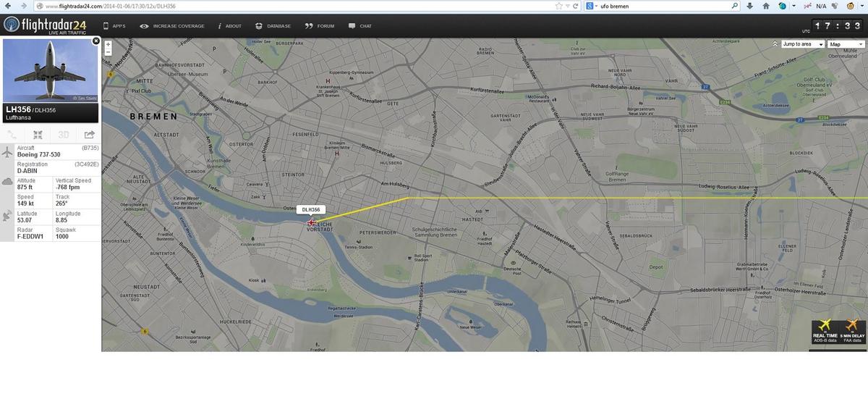Image resolution: width=868 pixels, height=407 pixels.
Task: Zoom out the map with minus button
Action: pyautogui.click(x=108, y=53)
